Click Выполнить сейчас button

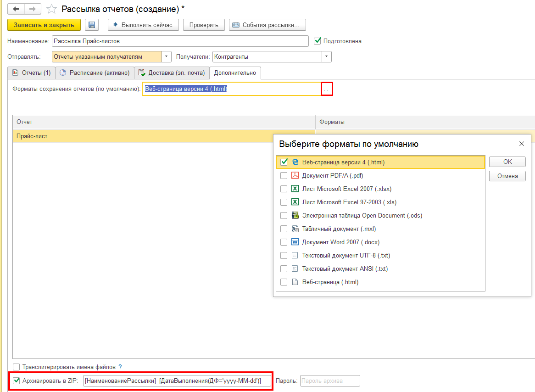[143, 25]
